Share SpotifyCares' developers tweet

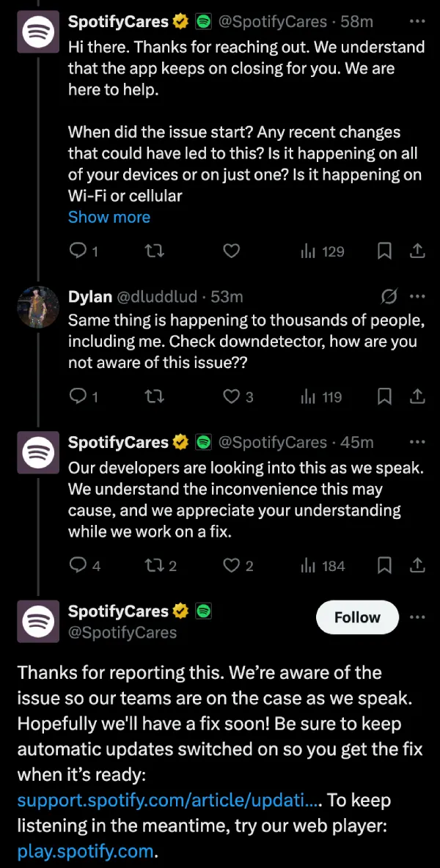[417, 565]
